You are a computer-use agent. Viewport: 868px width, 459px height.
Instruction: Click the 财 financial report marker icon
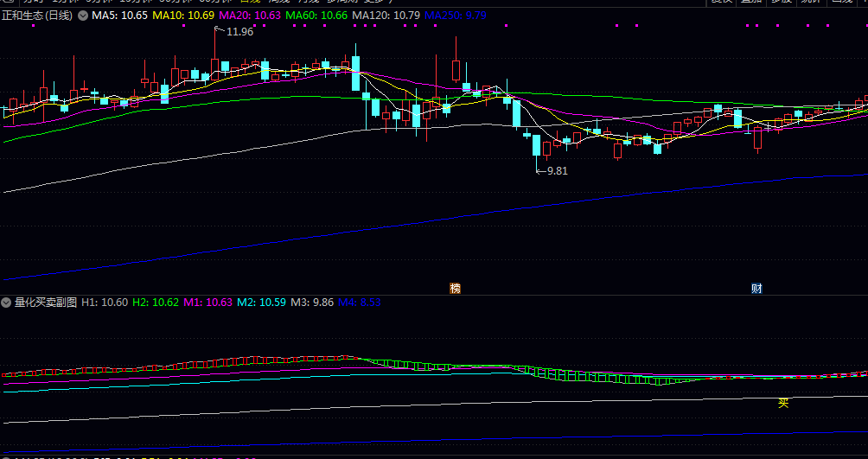(756, 288)
